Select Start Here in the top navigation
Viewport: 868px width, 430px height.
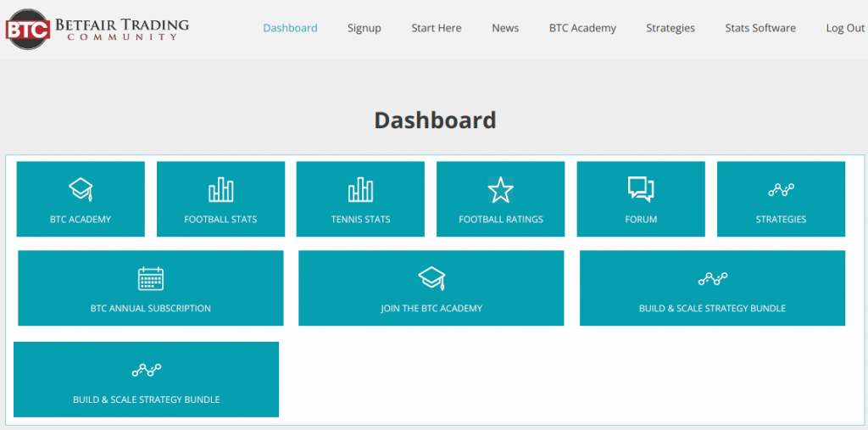437,28
